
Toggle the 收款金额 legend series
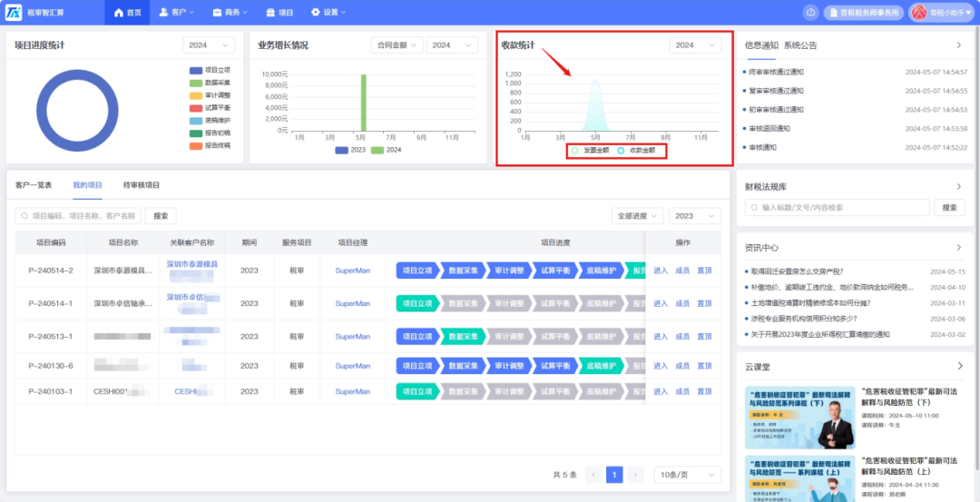pyautogui.click(x=636, y=151)
